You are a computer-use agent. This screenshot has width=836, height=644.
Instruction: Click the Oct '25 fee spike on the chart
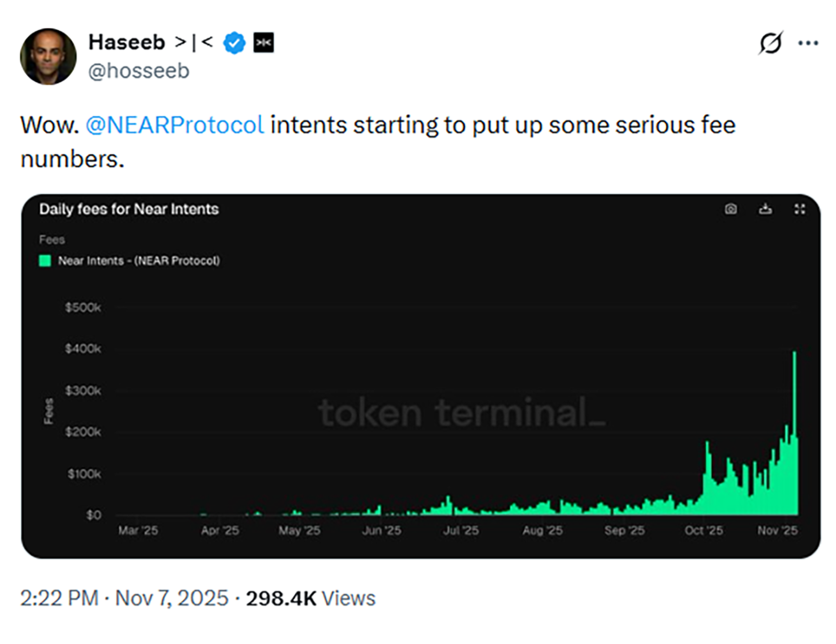(x=708, y=478)
